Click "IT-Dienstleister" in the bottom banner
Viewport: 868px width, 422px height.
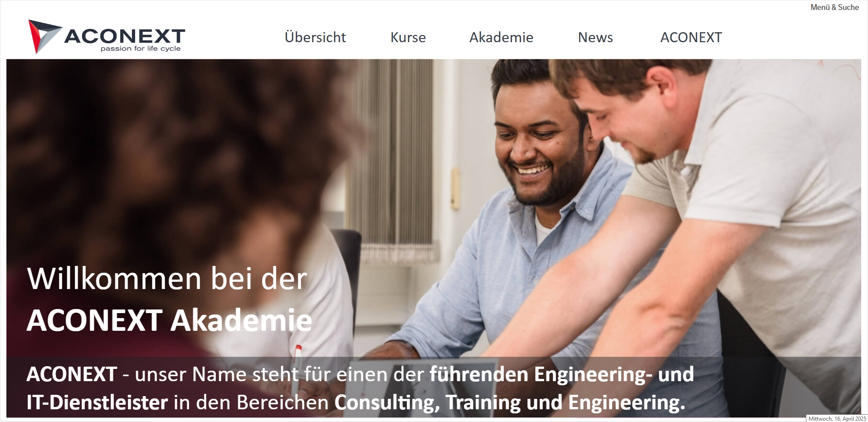(x=97, y=403)
